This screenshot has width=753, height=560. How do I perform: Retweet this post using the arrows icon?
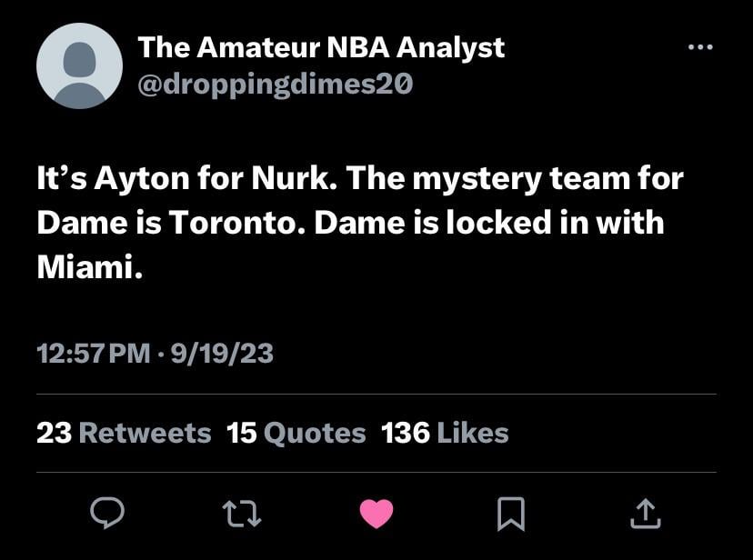point(243,515)
